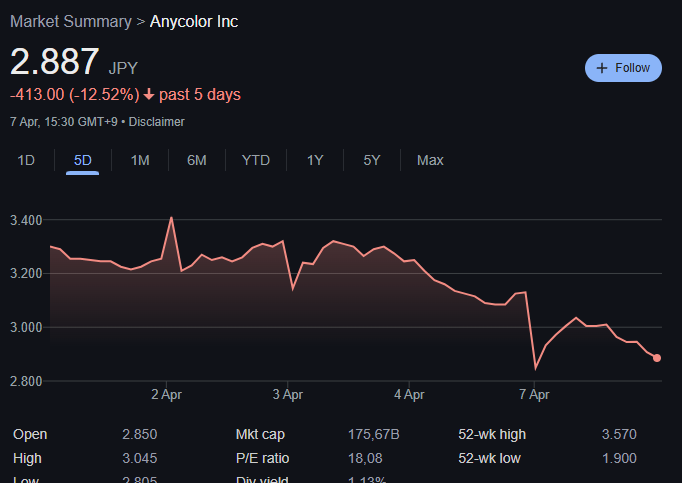Click the P/E ratio label
The height and width of the screenshot is (483, 682).
[262, 458]
